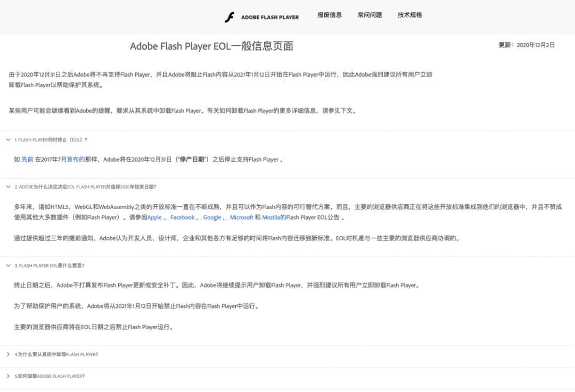Open the 常问问题 menu item

369,15
